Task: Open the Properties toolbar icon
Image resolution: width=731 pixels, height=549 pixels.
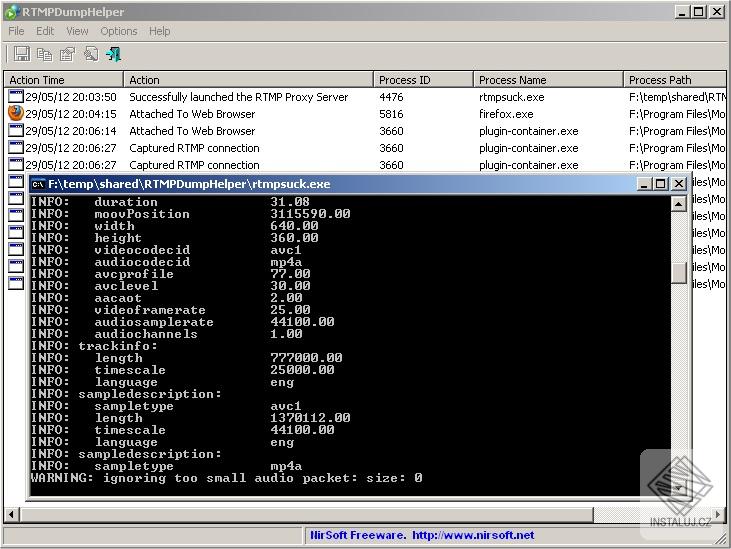Action: point(67,54)
